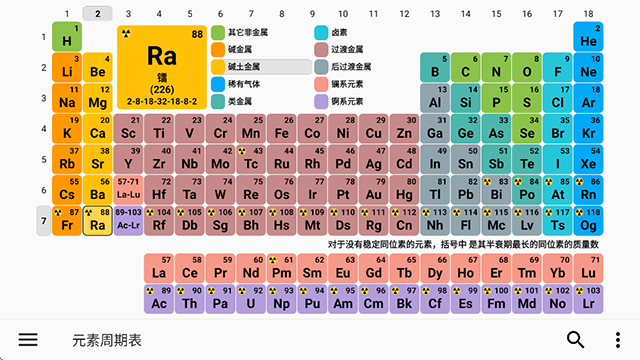This screenshot has width=640, height=360.
Task: Highlight group 11 column header
Action: (373, 13)
